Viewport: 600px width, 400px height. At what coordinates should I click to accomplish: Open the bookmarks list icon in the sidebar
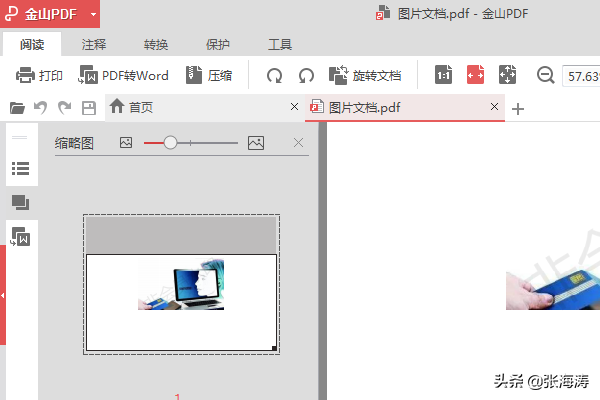(21, 168)
